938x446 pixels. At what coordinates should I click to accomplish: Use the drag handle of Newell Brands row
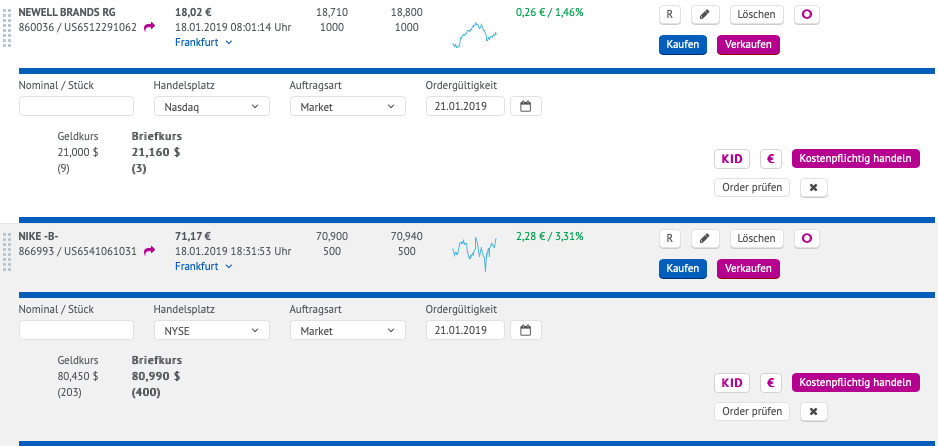coord(7,26)
